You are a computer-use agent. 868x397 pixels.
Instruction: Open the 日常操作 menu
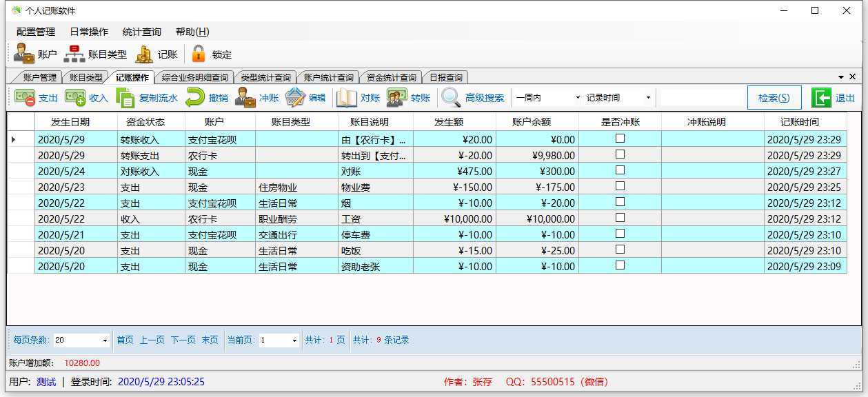pyautogui.click(x=89, y=32)
